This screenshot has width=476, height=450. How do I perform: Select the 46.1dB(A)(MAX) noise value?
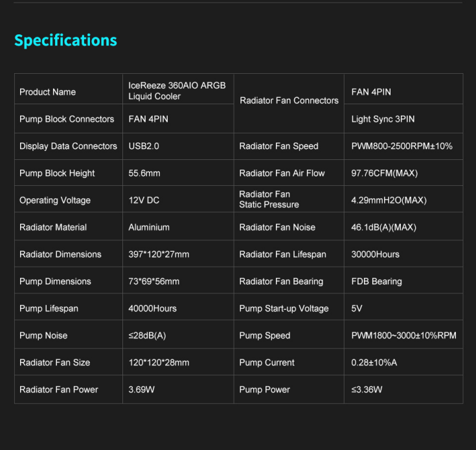coord(383,227)
